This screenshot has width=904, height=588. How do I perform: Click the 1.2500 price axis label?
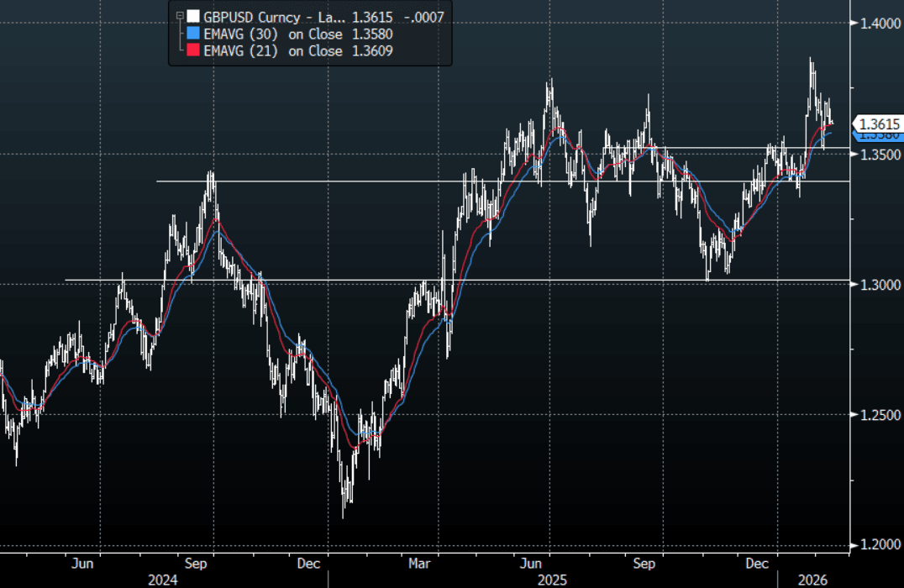880,415
